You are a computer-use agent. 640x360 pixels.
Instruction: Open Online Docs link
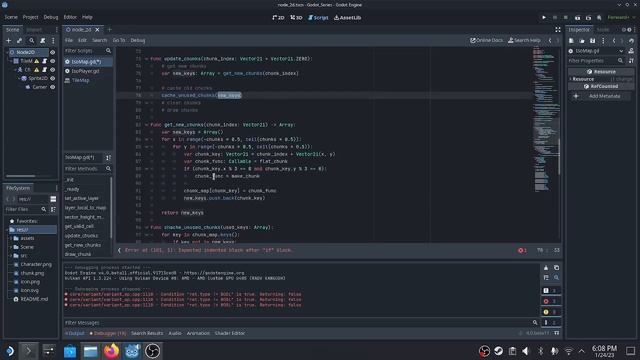point(486,40)
